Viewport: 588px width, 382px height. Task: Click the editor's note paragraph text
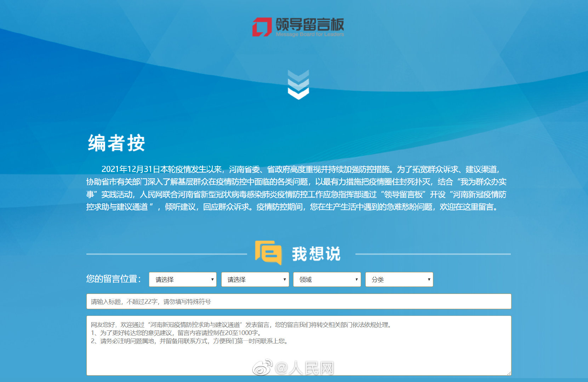[x=296, y=188]
